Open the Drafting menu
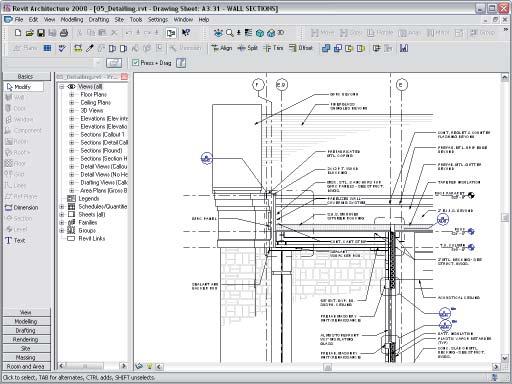Screen dimensions: 512x384 point(99,20)
